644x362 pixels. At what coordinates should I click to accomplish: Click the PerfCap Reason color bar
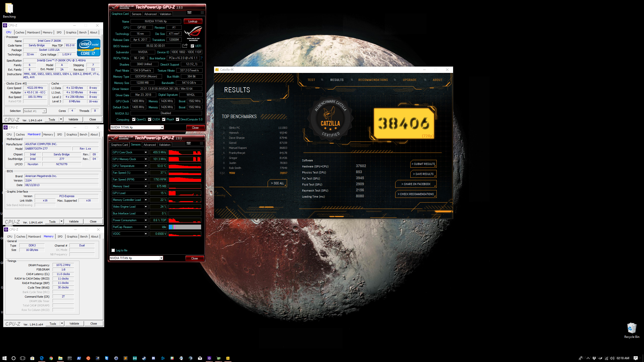point(185,227)
